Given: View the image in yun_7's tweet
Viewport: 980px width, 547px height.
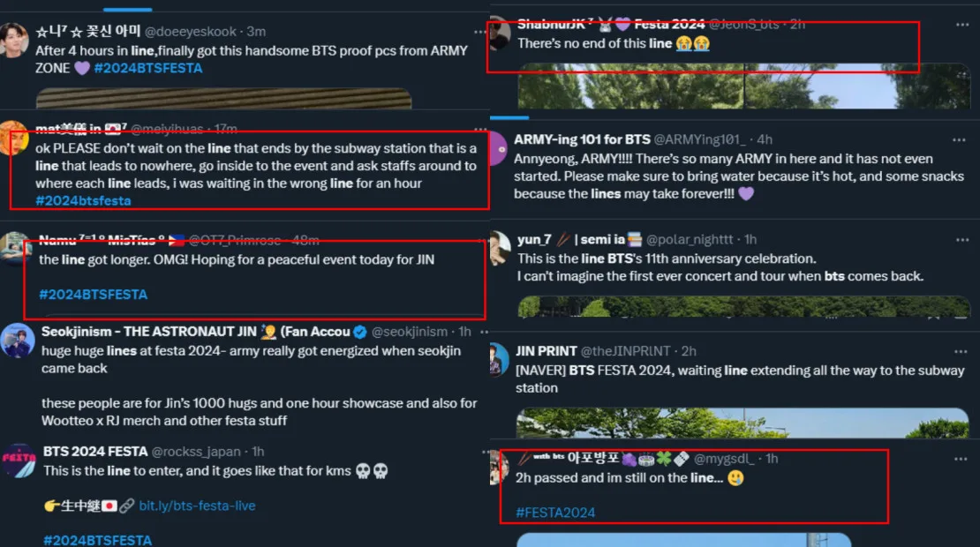Looking at the screenshot, I should [x=742, y=305].
